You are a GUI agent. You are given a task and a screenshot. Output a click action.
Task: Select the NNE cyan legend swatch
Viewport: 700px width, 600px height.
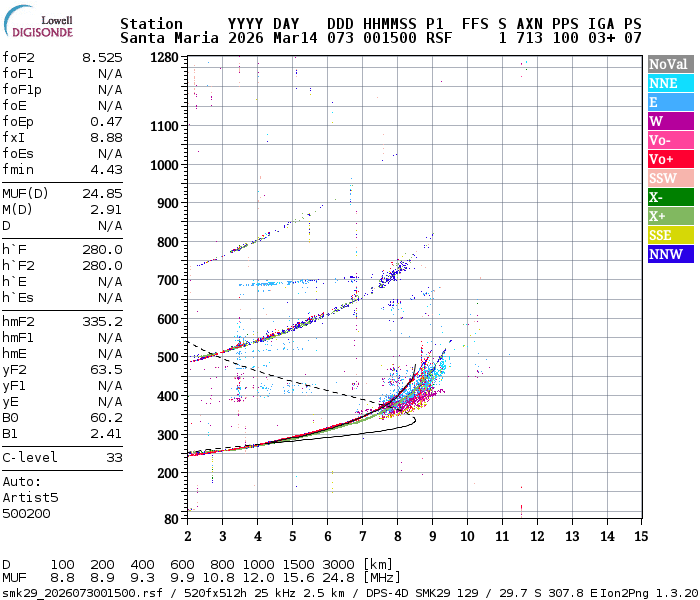[x=671, y=83]
